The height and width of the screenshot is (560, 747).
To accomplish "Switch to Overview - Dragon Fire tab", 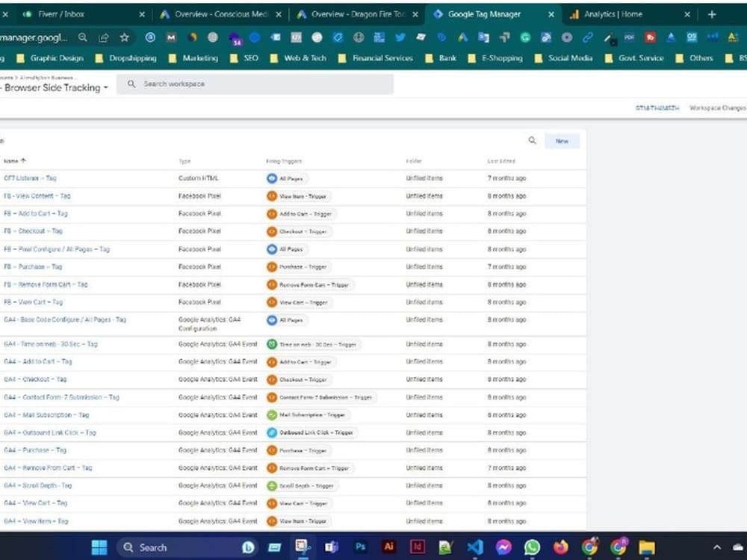I will (x=357, y=14).
